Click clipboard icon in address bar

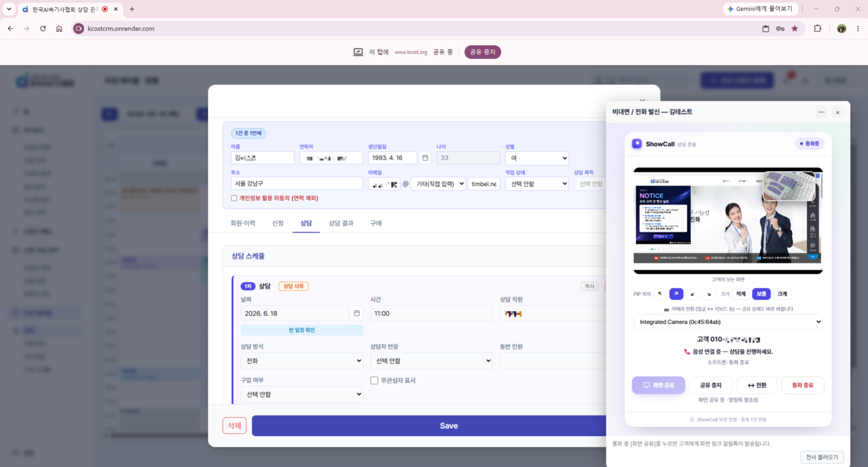tap(765, 29)
